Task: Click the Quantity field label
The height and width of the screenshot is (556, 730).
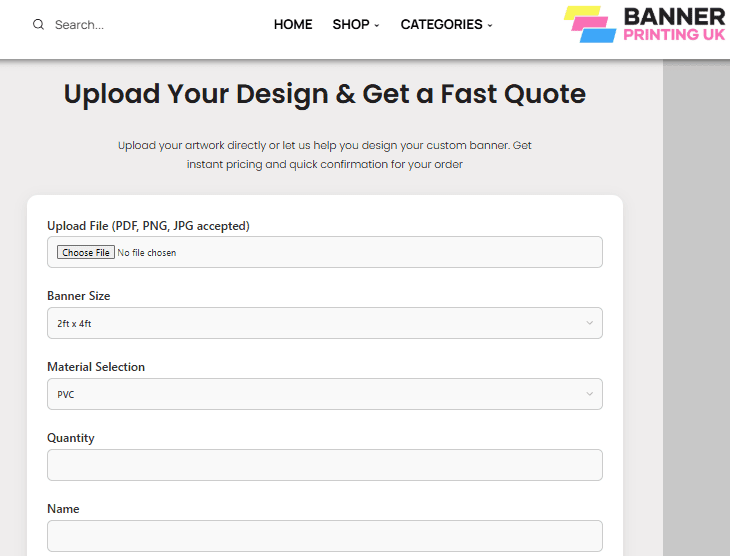Action: [71, 438]
